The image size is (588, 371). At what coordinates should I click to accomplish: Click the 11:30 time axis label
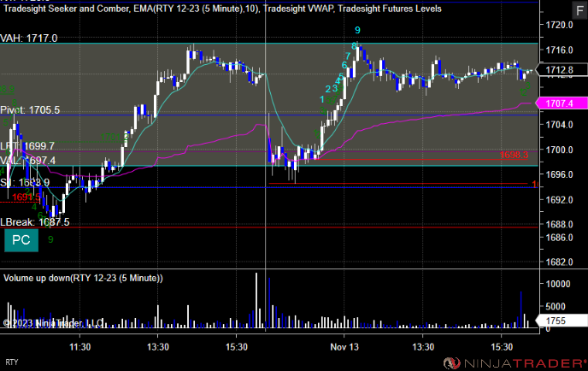click(79, 347)
